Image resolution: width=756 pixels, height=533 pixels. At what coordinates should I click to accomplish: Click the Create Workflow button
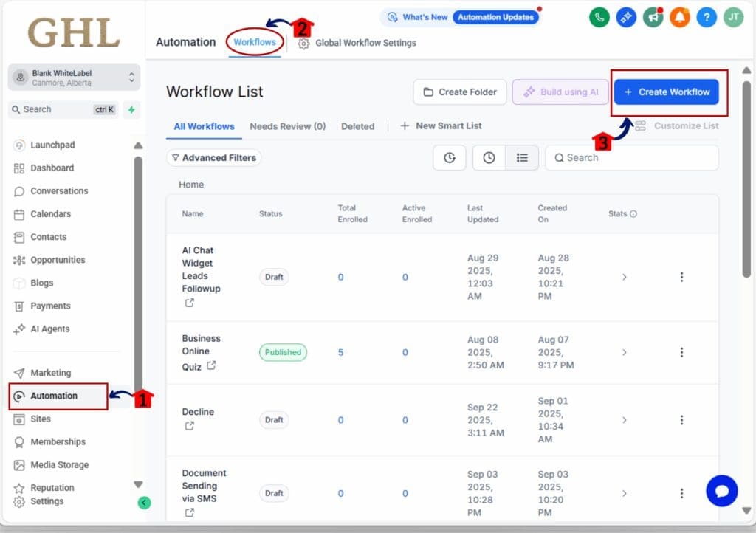[667, 92]
